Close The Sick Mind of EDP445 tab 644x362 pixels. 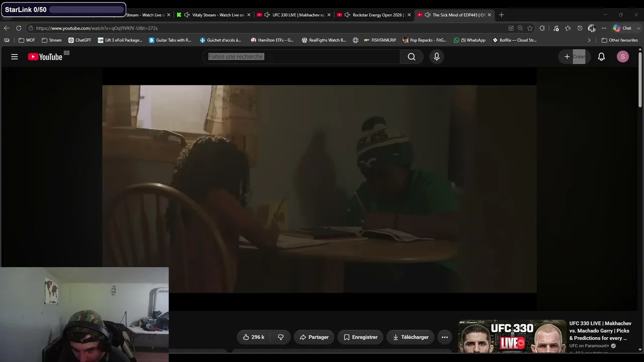click(490, 15)
